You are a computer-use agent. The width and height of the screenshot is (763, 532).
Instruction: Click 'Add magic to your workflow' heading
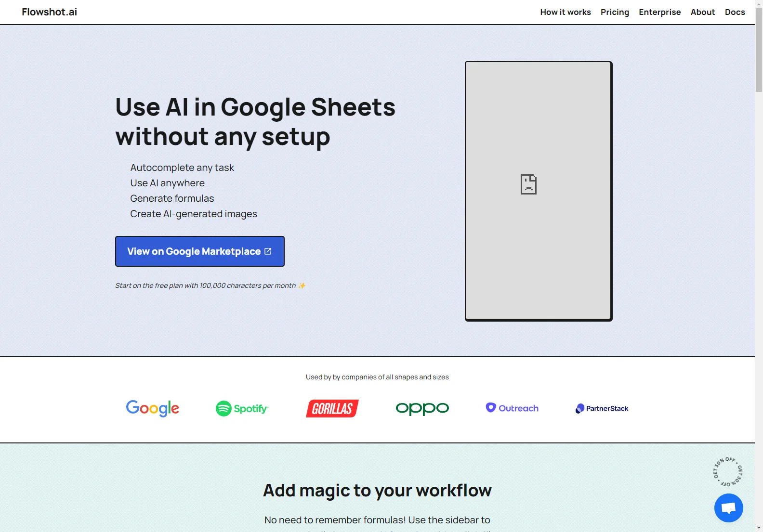click(x=377, y=490)
